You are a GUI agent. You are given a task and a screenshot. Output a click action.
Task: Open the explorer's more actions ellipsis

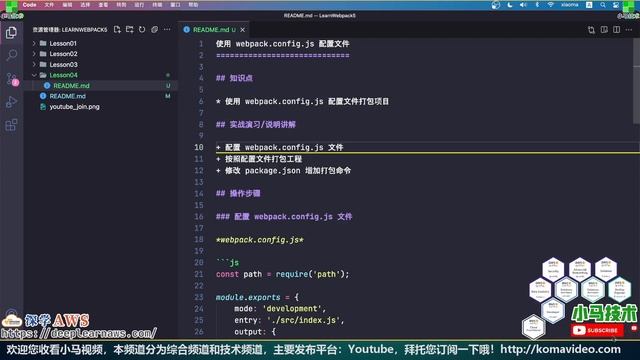[167, 29]
